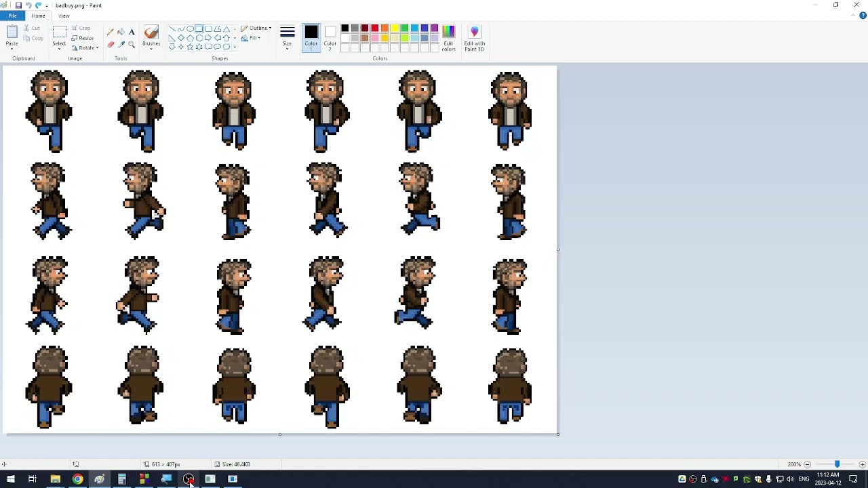
Task: Choose the Oval shape in Shapes gallery
Action: [x=190, y=28]
